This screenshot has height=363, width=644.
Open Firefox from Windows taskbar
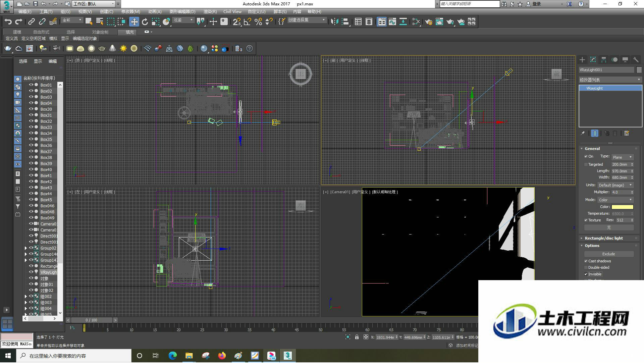(x=222, y=356)
